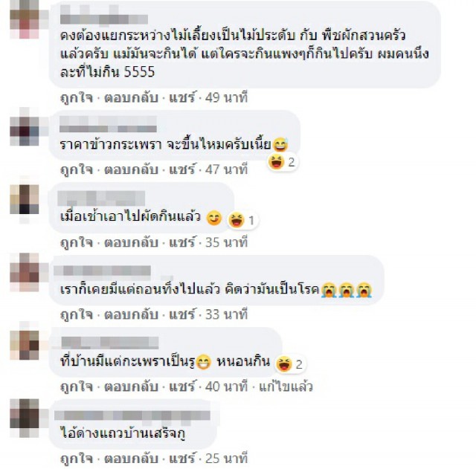Open avatar of crying-emoji comment author
Screen dimensions: 476x469
[x=25, y=272]
